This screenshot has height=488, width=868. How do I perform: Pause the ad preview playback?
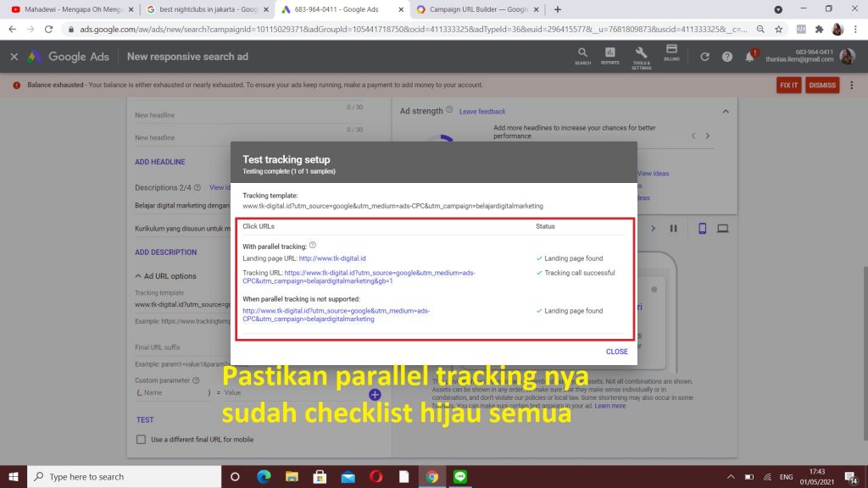pyautogui.click(x=674, y=228)
